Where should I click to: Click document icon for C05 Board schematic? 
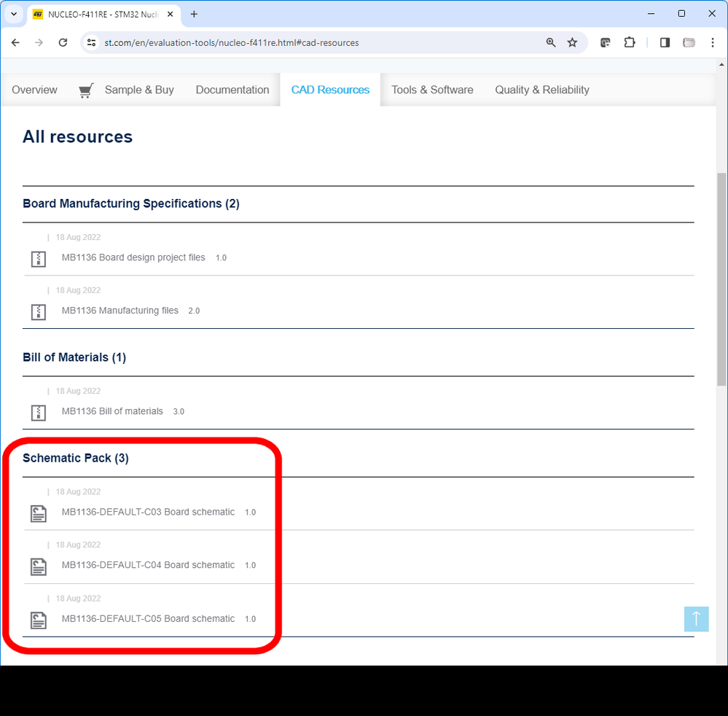(x=39, y=620)
